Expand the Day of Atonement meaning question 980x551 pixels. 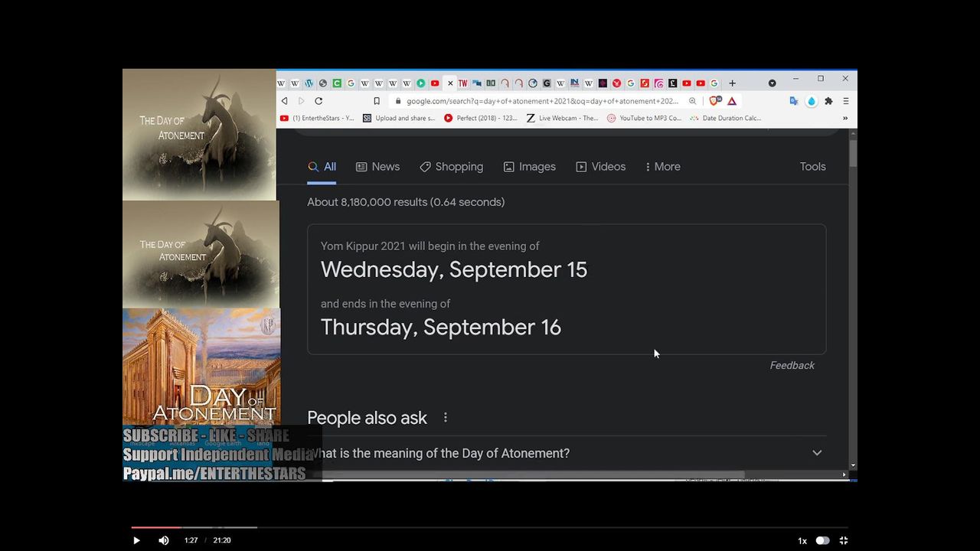pyautogui.click(x=817, y=453)
